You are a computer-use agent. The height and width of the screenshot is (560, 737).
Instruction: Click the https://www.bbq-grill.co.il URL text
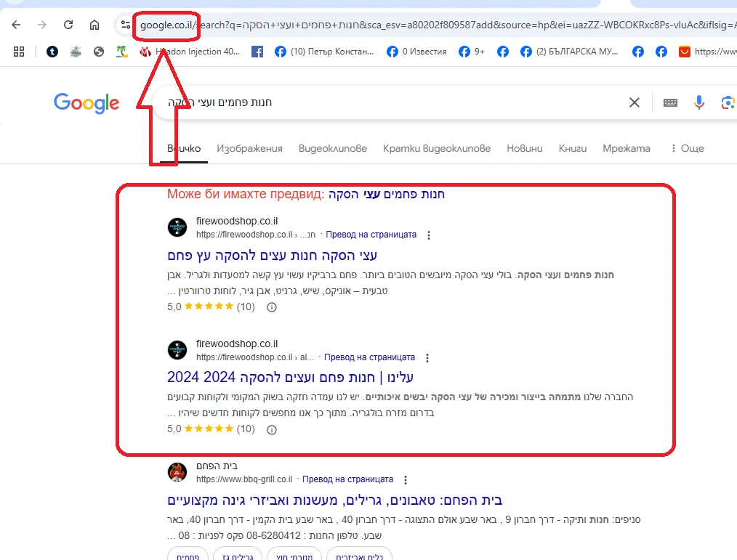244,479
